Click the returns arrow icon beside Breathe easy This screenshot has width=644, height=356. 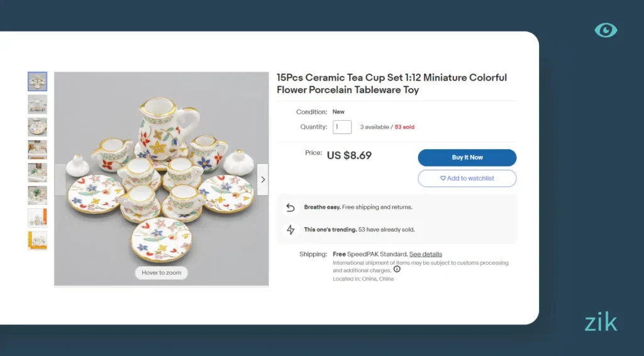click(291, 208)
